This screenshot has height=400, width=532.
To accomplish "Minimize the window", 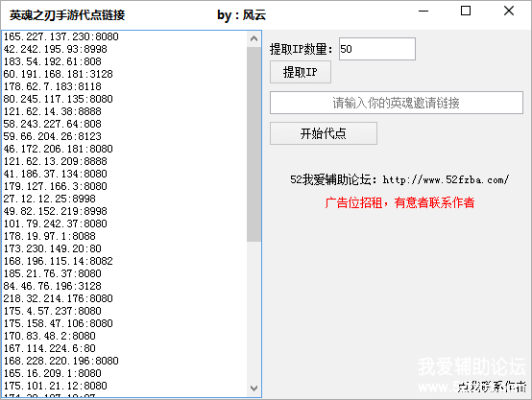I will (x=423, y=12).
